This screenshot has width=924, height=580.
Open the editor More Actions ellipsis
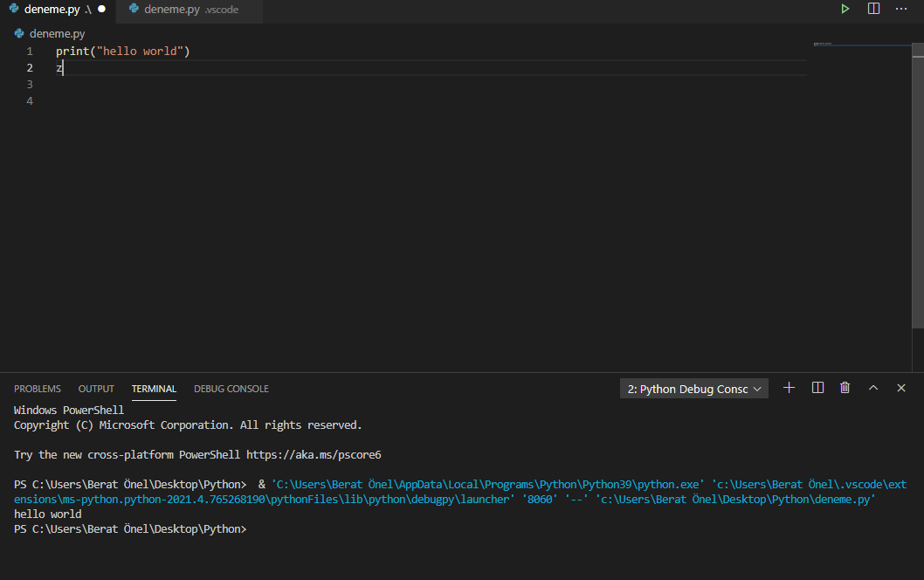pos(901,9)
